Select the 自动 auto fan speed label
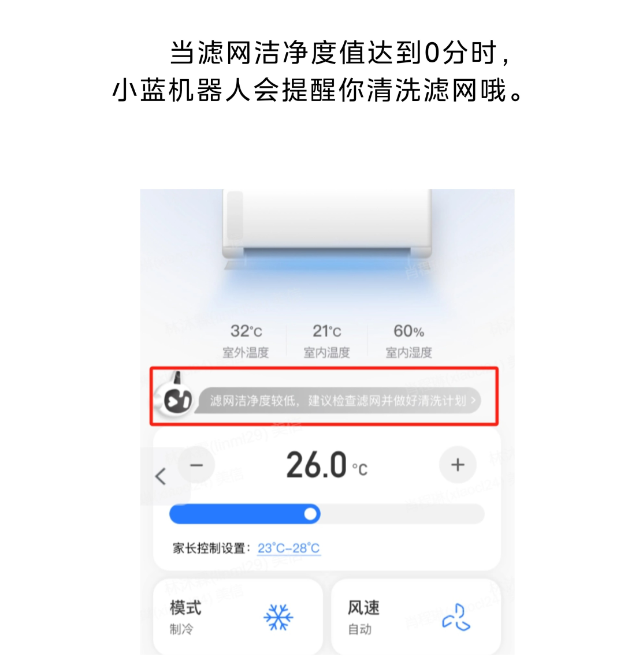 click(359, 629)
